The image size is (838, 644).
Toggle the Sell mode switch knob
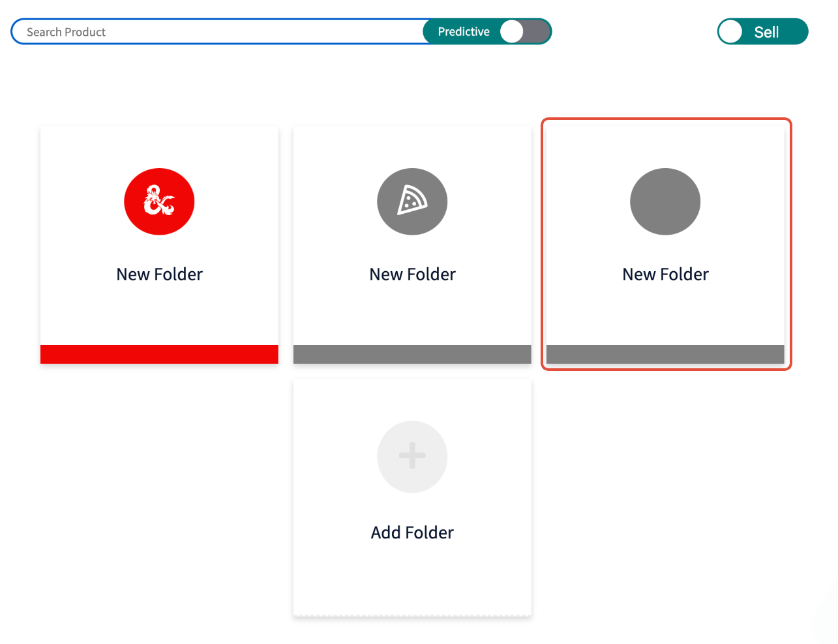click(731, 31)
